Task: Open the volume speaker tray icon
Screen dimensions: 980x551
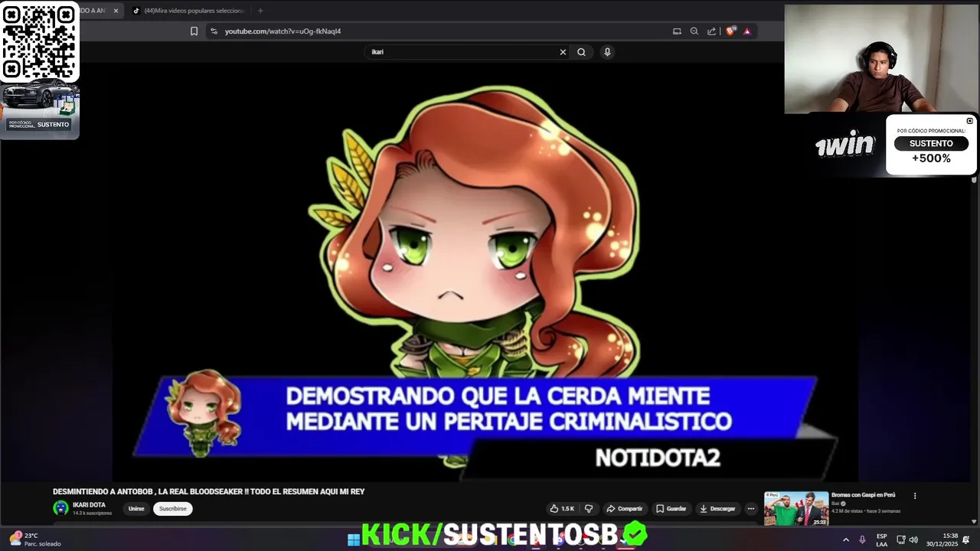Action: pyautogui.click(x=913, y=540)
